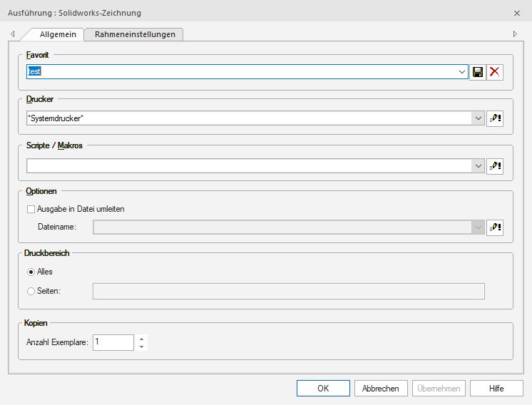Open printer settings icon beside Systemdrucker

tap(495, 118)
